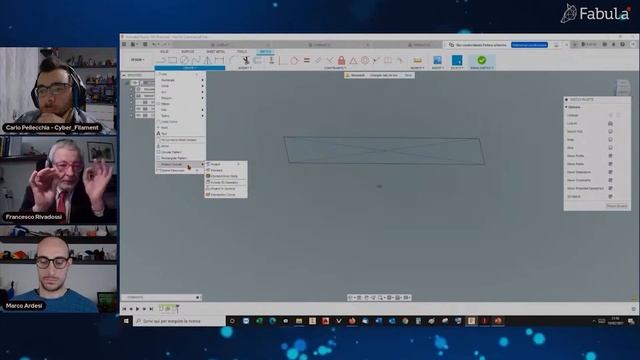Open the help question mark icon
The image size is (640, 360).
(x=622, y=44)
